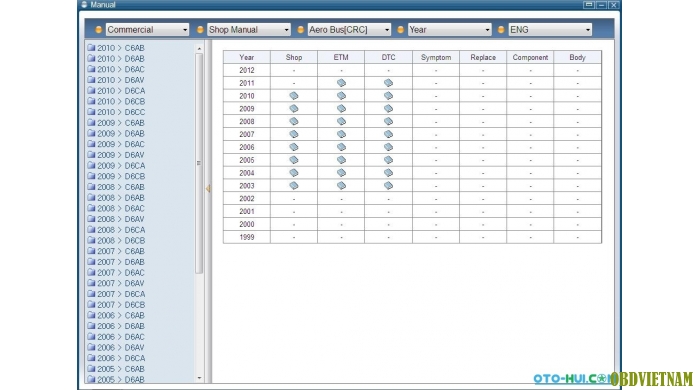Click the Symptom column header

point(436,57)
